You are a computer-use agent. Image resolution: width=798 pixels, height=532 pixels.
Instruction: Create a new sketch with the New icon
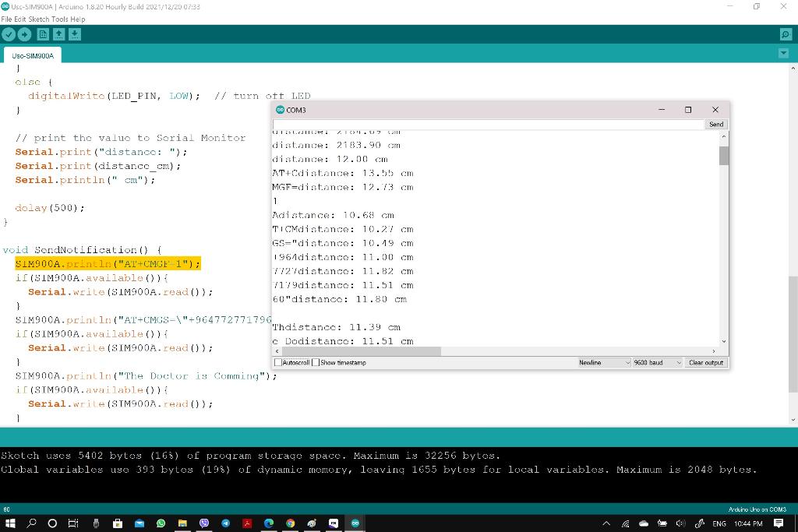coord(43,34)
